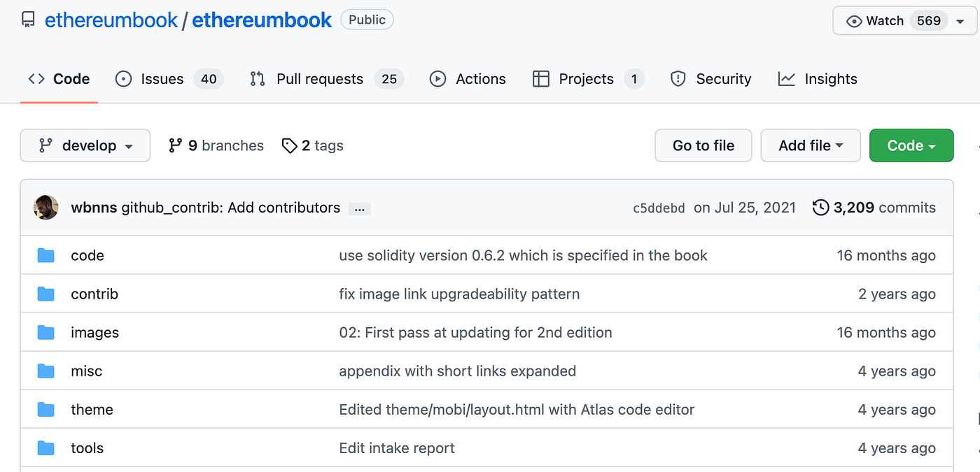Click the branch icon in develop selector

tap(45, 145)
